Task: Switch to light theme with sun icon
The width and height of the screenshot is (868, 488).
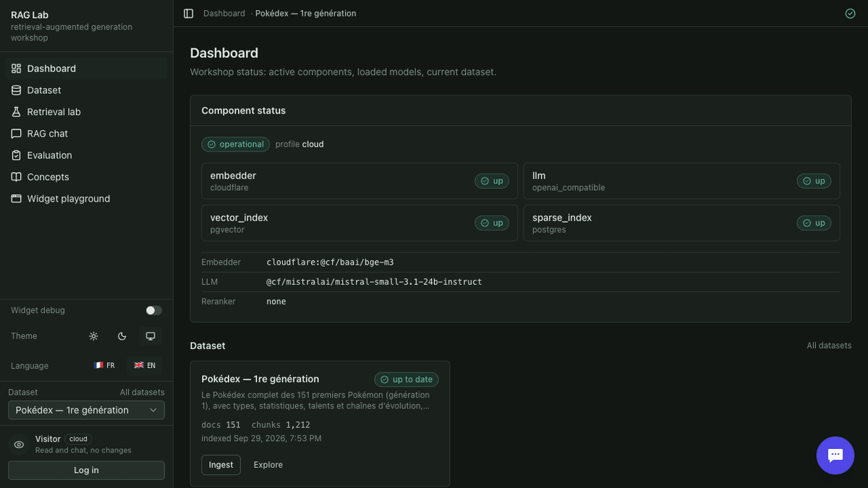Action: 93,336
